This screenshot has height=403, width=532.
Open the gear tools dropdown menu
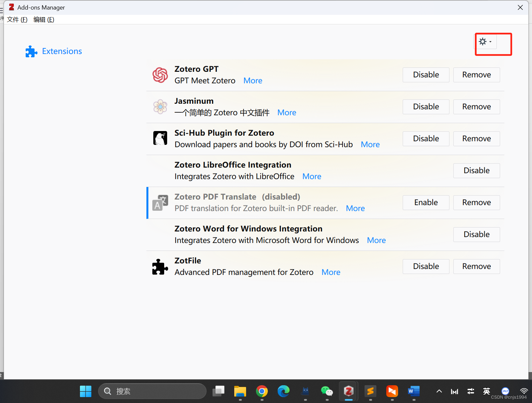point(485,42)
